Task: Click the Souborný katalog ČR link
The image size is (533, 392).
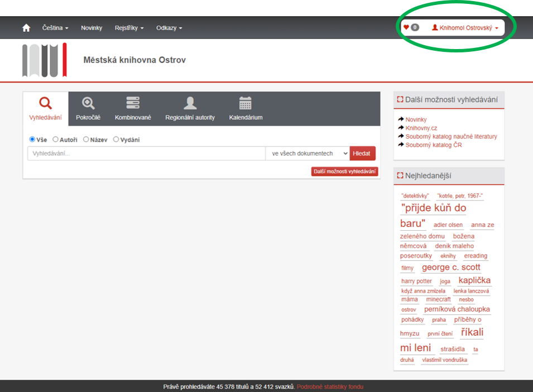Action: pyautogui.click(x=433, y=145)
